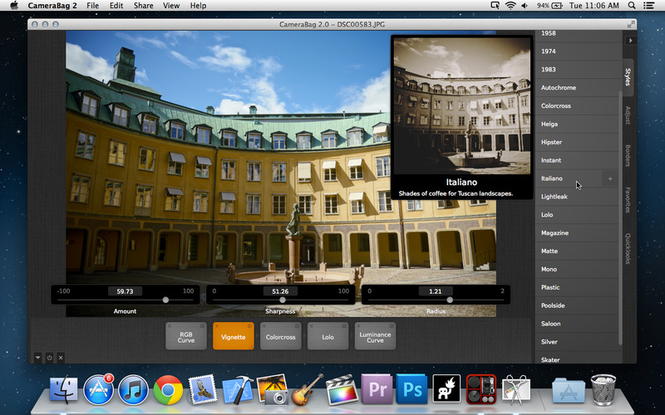Click the volume speaker menu bar icon

pos(525,6)
